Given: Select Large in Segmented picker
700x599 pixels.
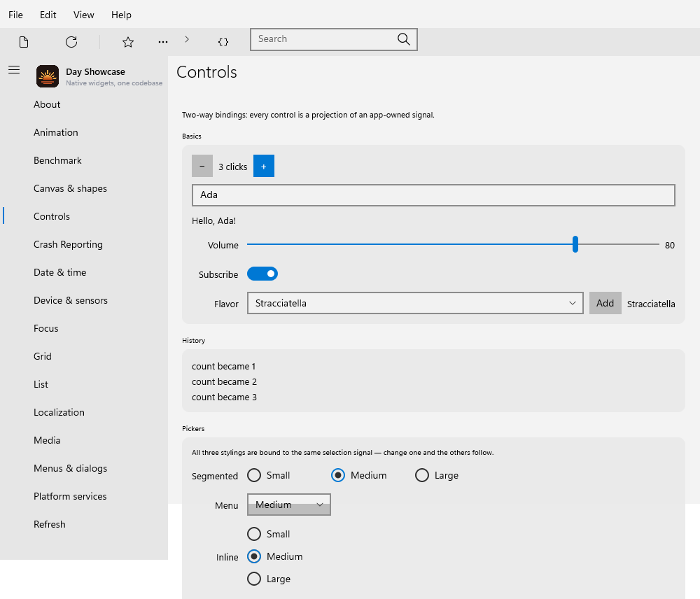Looking at the screenshot, I should tap(437, 475).
